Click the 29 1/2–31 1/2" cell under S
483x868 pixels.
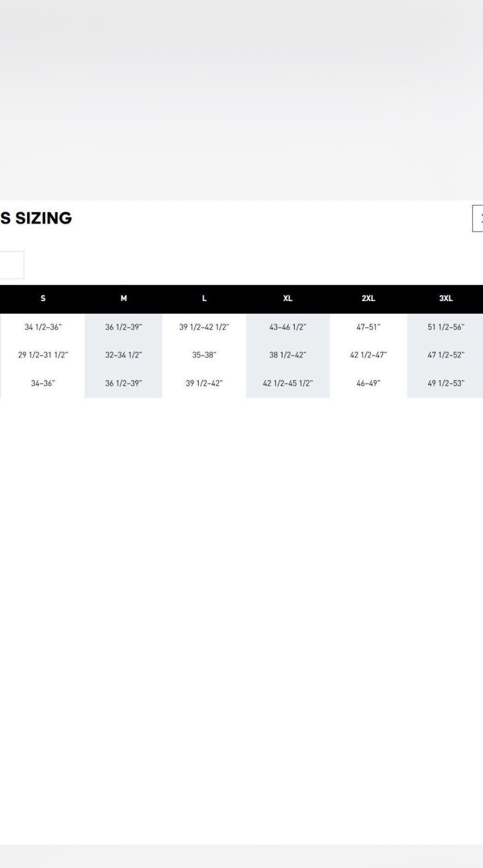click(x=43, y=355)
